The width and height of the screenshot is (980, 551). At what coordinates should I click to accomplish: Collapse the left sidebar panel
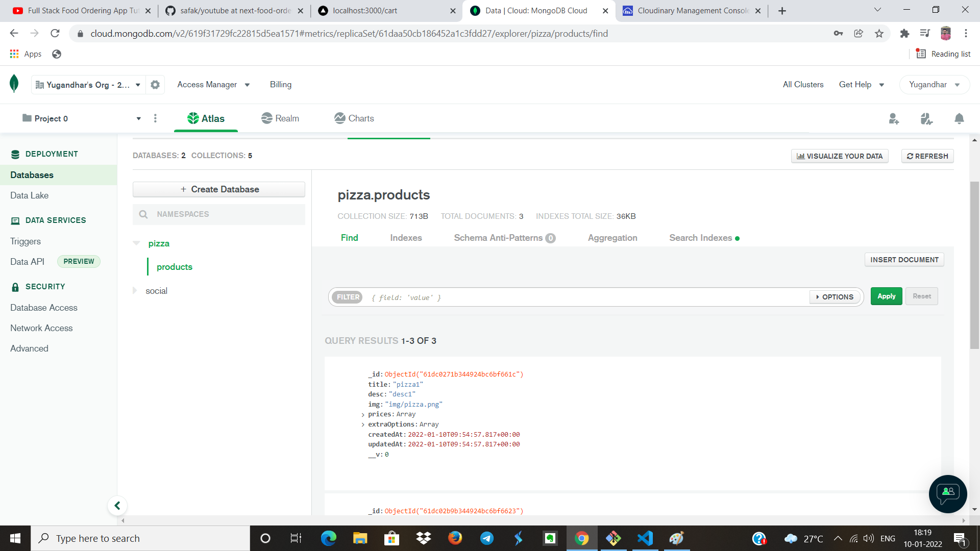pos(117,506)
